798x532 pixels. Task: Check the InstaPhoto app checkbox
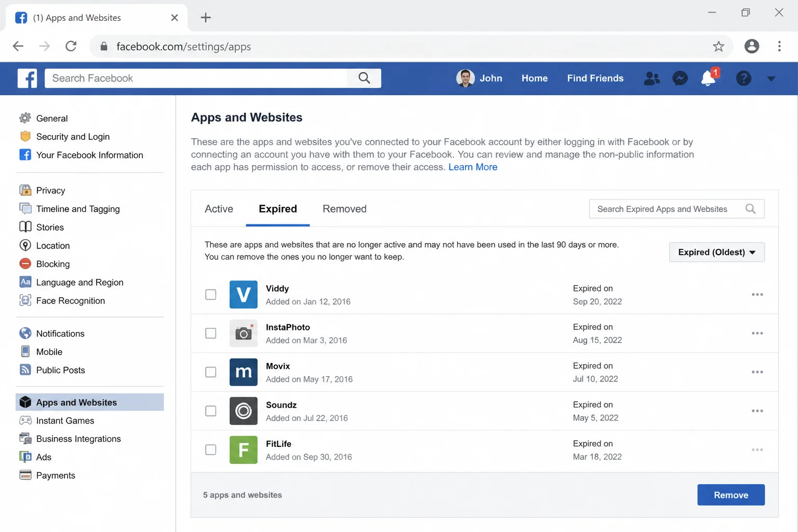pyautogui.click(x=210, y=334)
